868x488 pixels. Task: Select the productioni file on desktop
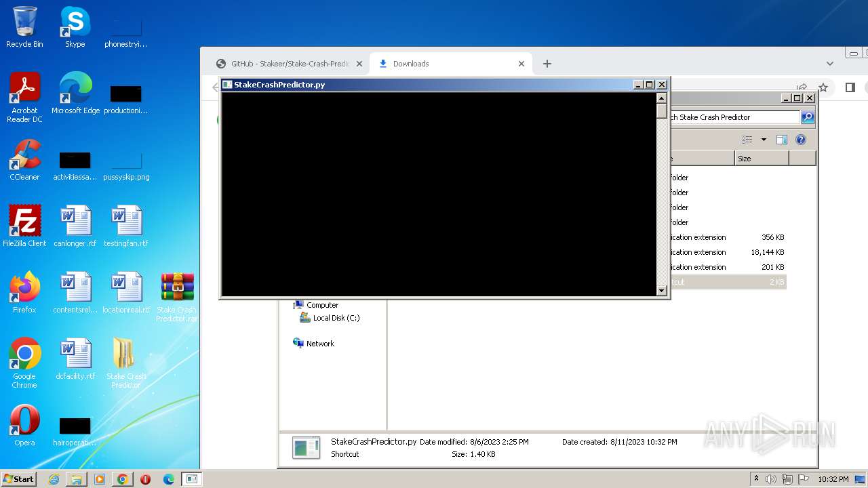point(126,99)
